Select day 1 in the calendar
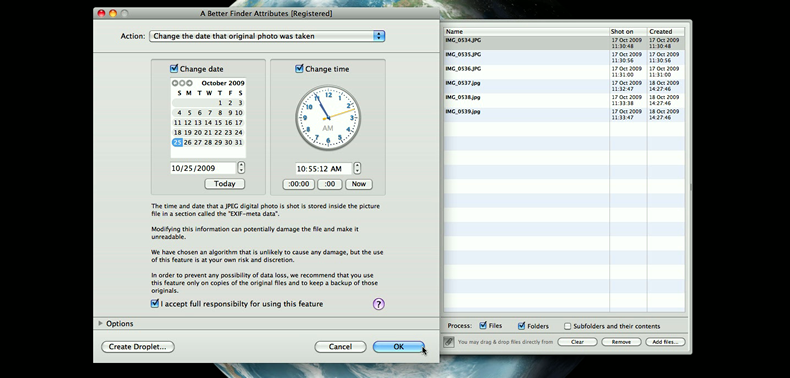The image size is (790, 378). click(x=220, y=103)
